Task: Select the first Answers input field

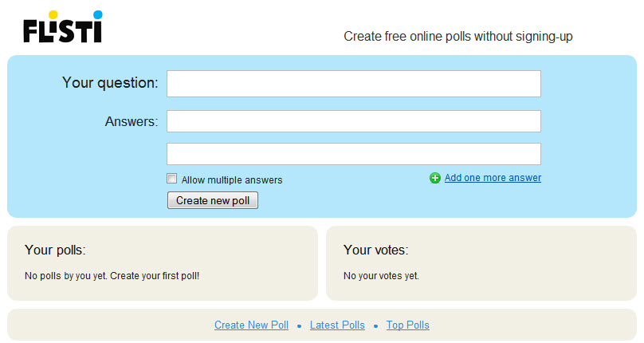Action: (354, 121)
